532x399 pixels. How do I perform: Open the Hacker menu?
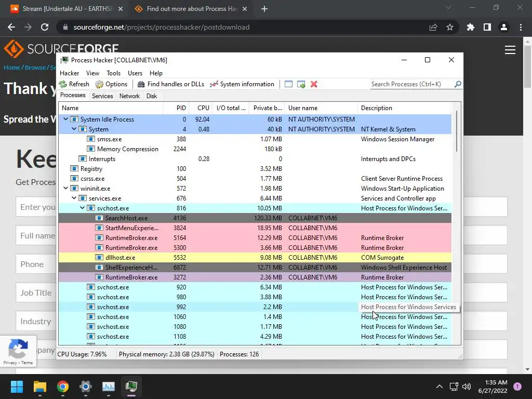69,73
